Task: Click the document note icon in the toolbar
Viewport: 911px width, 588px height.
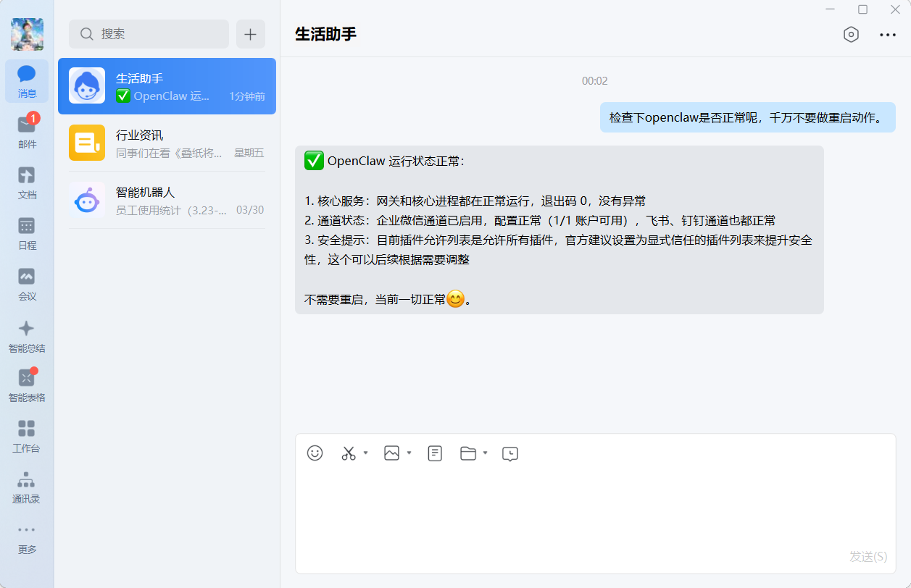Action: [435, 453]
